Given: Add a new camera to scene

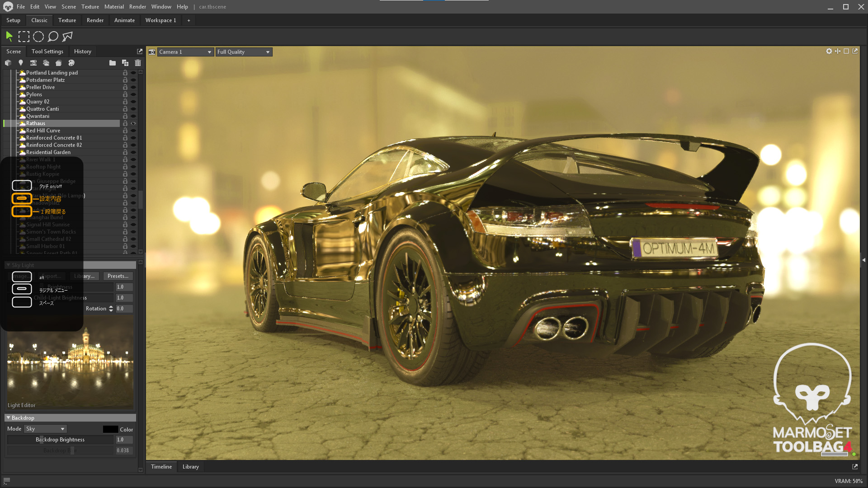Looking at the screenshot, I should [x=33, y=63].
